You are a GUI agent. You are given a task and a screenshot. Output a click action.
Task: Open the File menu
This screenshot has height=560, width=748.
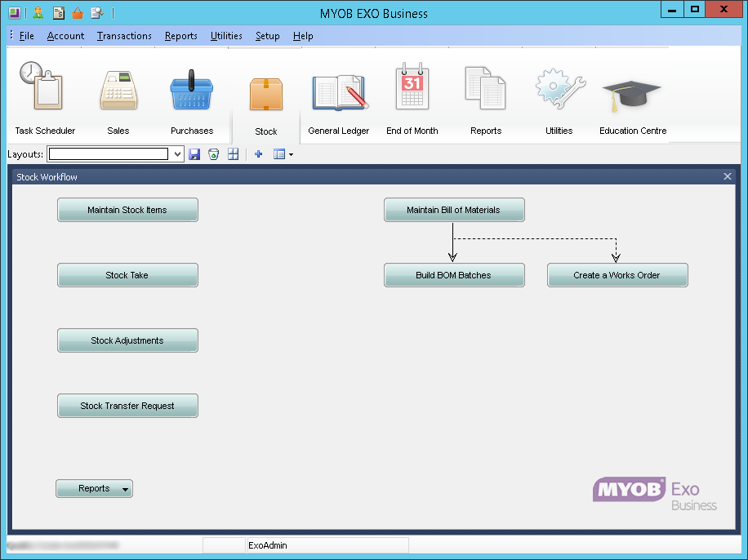point(27,36)
